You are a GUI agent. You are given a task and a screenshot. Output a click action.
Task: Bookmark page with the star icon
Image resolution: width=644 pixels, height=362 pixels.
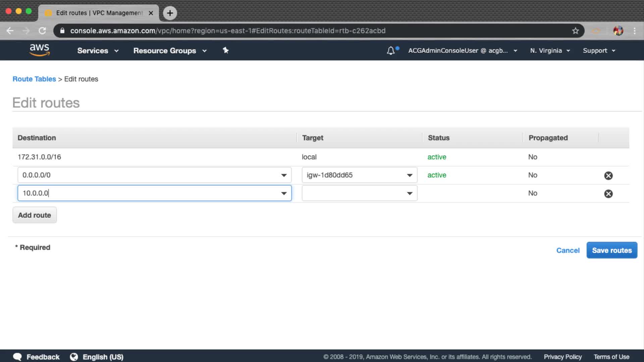click(x=576, y=31)
